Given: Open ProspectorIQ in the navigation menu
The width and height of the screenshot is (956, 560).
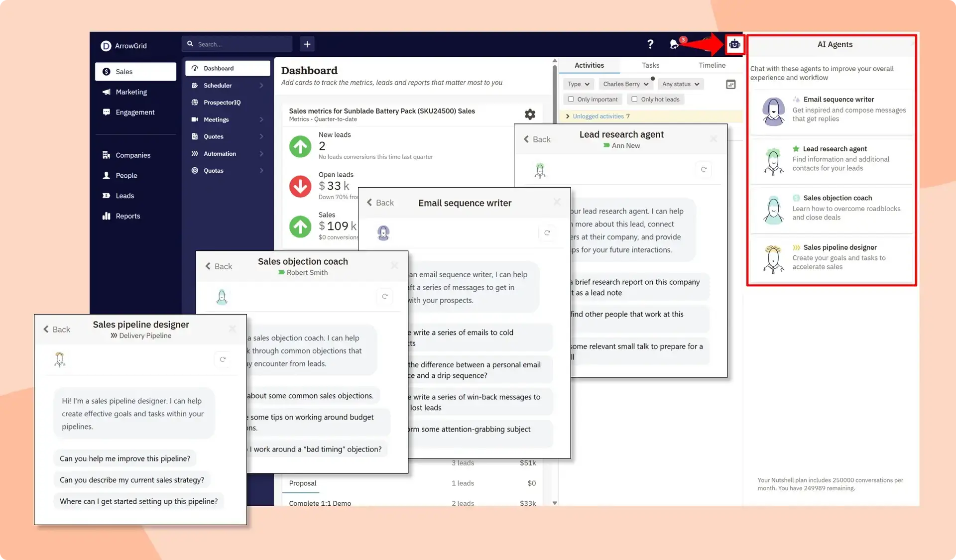Looking at the screenshot, I should (x=222, y=102).
